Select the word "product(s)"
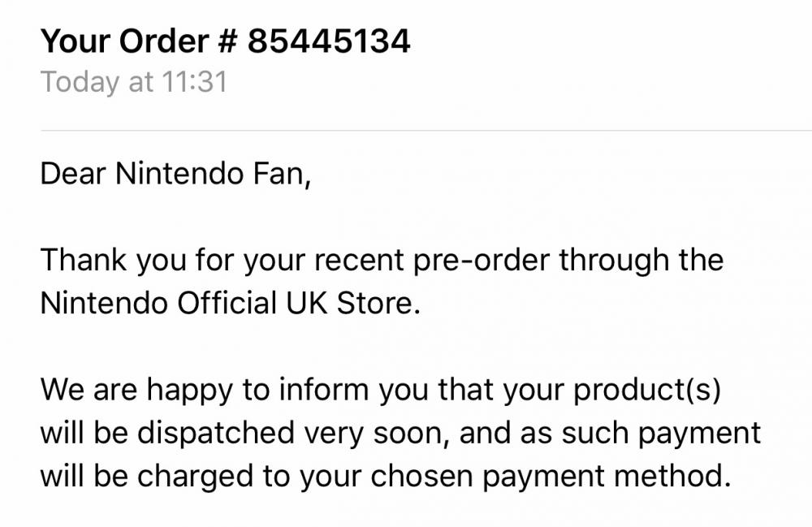The width and height of the screenshot is (812, 527). tap(647, 390)
